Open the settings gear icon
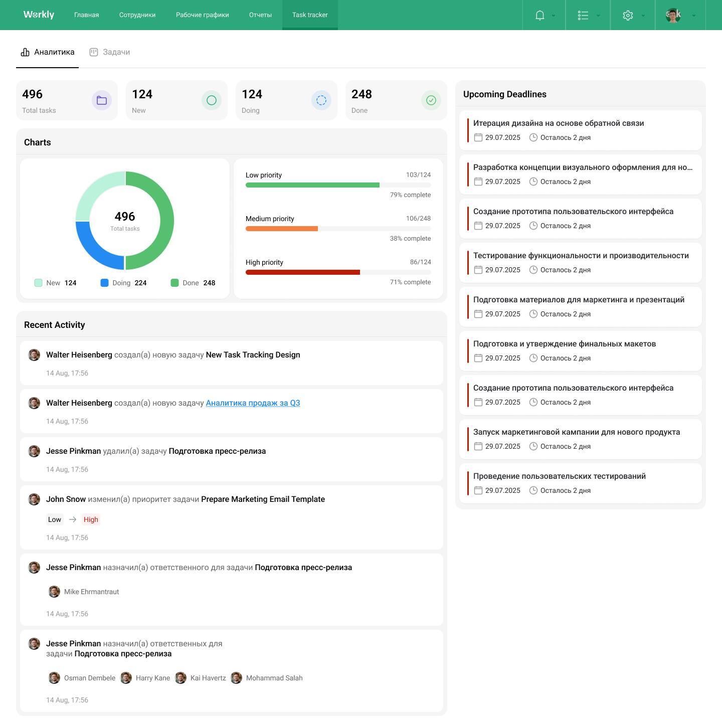This screenshot has height=728, width=722. [628, 15]
